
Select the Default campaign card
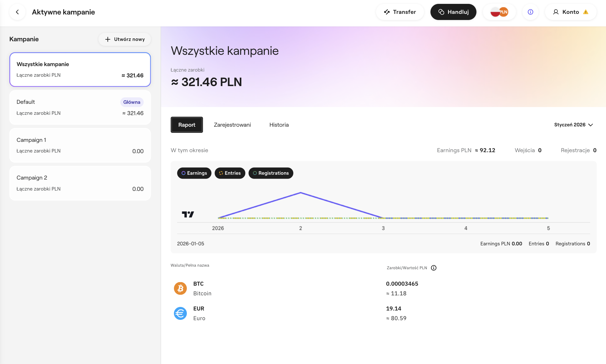tap(80, 107)
